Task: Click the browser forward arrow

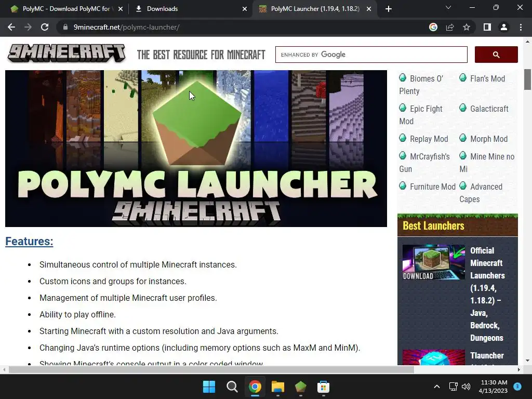Action: click(28, 27)
